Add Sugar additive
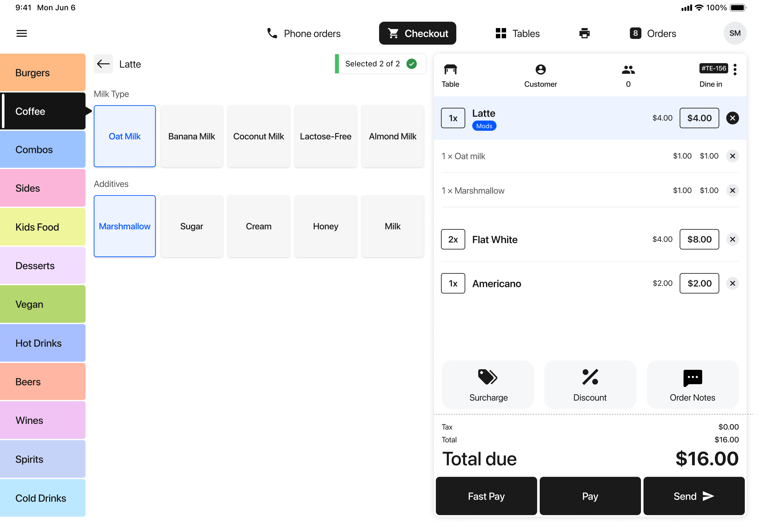The image size is (762, 532). pos(191,226)
